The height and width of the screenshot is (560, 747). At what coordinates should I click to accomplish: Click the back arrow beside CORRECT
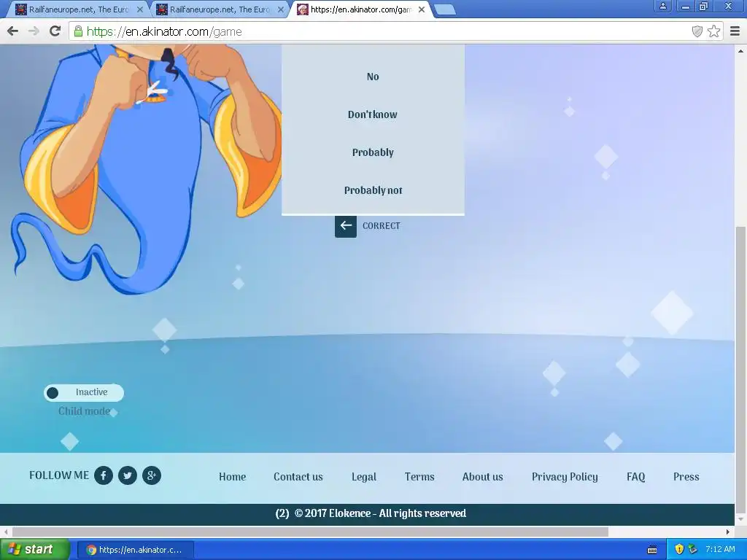tap(345, 226)
